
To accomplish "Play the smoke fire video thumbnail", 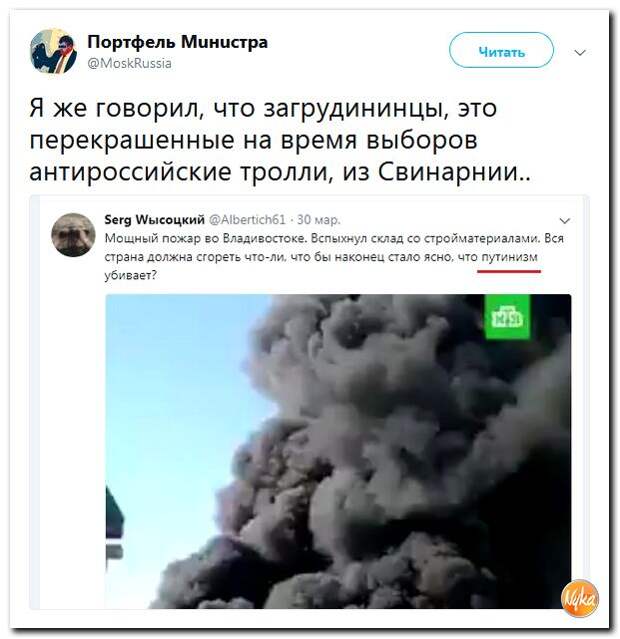I will click(338, 451).
